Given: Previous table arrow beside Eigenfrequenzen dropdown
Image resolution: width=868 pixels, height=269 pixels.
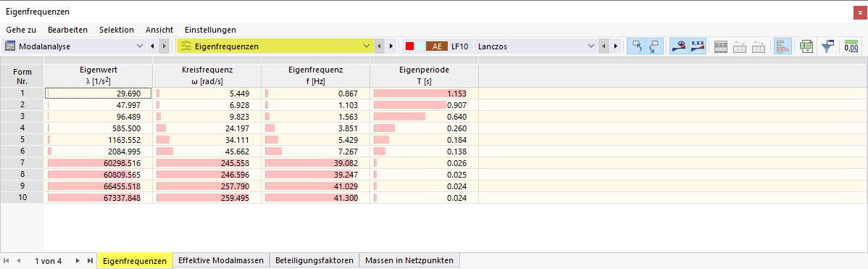Looking at the screenshot, I should 380,46.
